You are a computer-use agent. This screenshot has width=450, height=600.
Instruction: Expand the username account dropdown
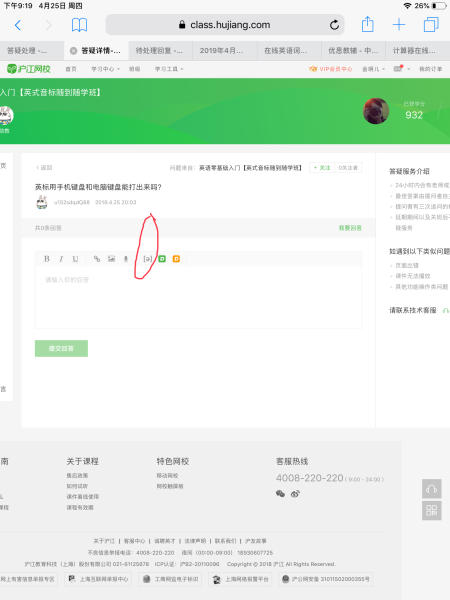(x=373, y=69)
